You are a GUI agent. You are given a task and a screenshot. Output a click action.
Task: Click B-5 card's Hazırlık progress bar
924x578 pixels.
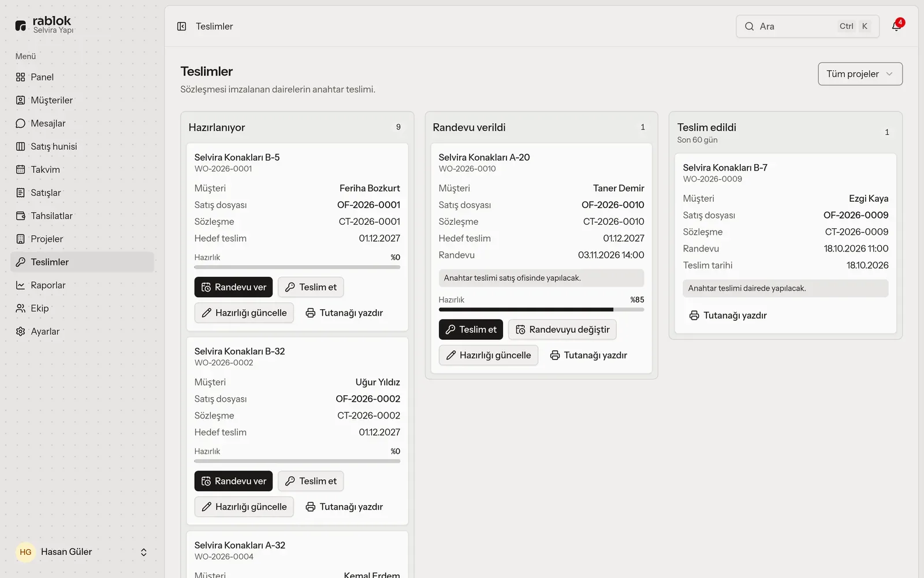point(297,267)
